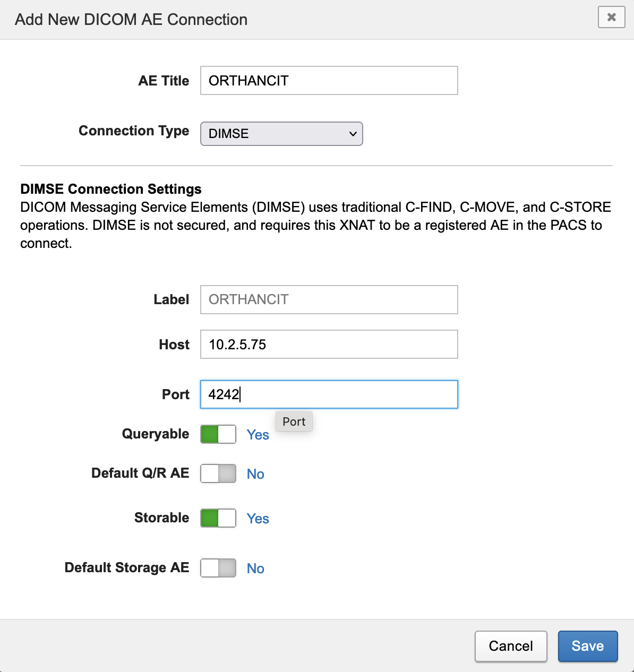Image resolution: width=634 pixels, height=672 pixels.
Task: Click the dialog title bar text
Action: coord(131,20)
